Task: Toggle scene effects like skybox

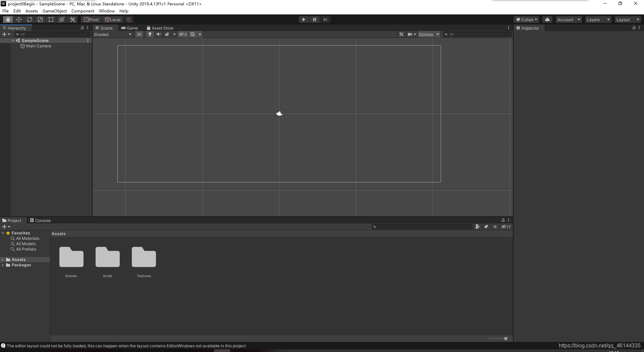Action: point(167,34)
